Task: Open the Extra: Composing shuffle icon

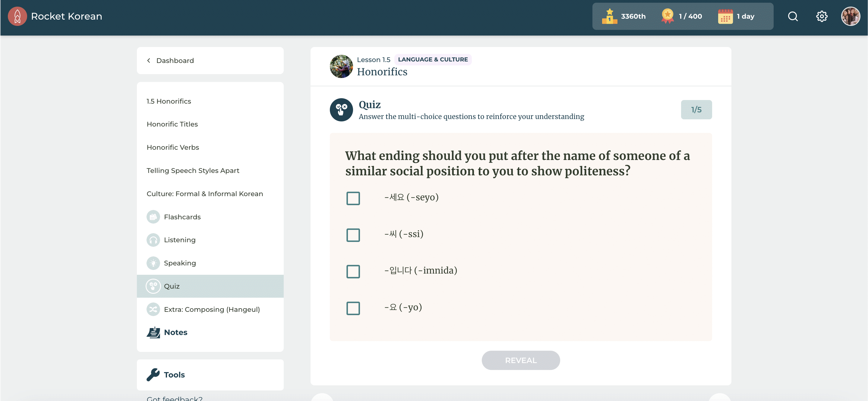Action: click(153, 309)
